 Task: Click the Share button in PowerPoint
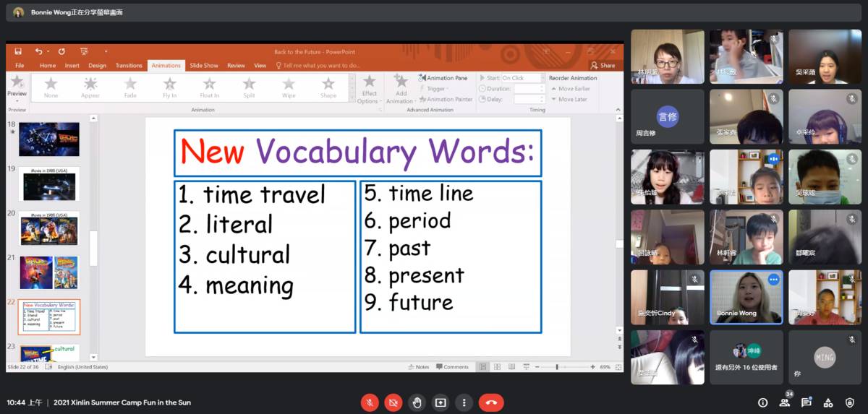(603, 65)
